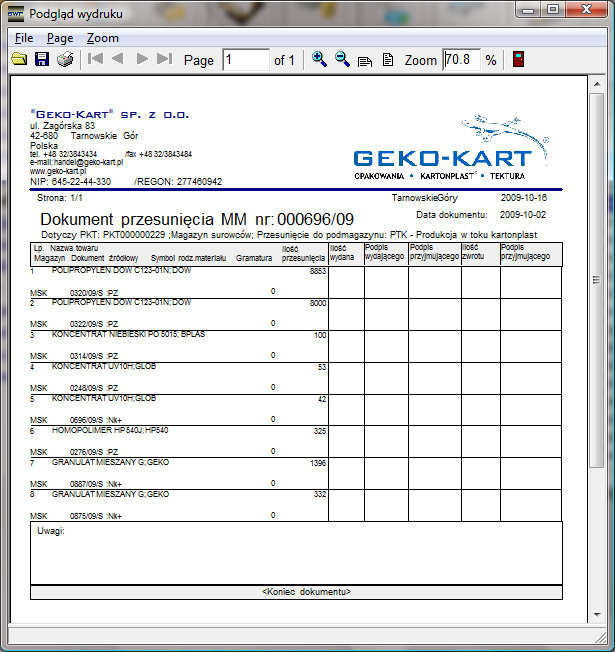The height and width of the screenshot is (652, 615).
Task: Jump to last page arrow
Action: pyautogui.click(x=165, y=60)
